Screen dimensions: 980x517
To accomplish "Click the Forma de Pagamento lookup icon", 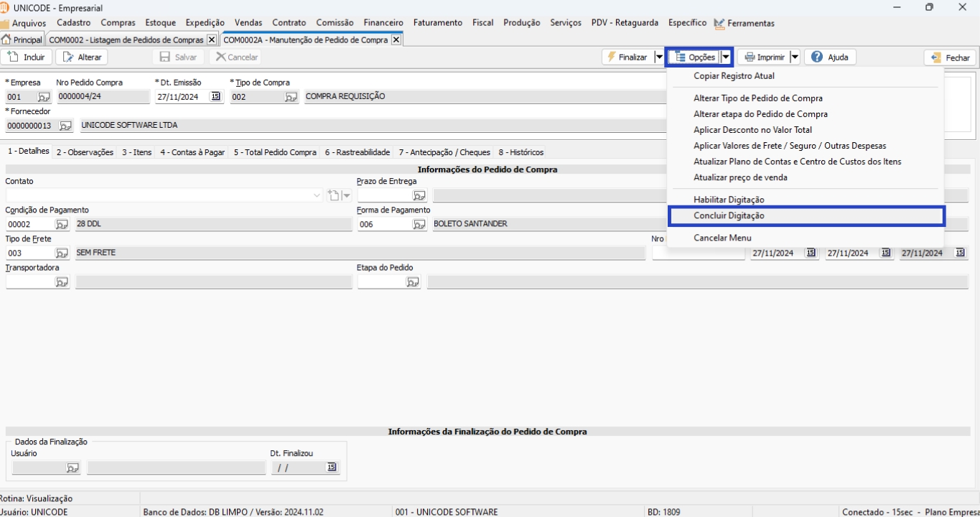I will pyautogui.click(x=419, y=224).
